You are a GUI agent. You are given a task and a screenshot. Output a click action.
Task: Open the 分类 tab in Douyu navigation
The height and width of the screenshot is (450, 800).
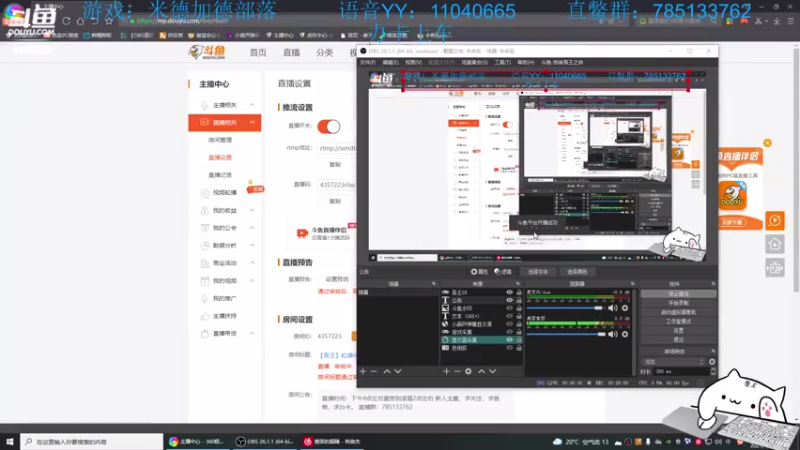coord(324,53)
